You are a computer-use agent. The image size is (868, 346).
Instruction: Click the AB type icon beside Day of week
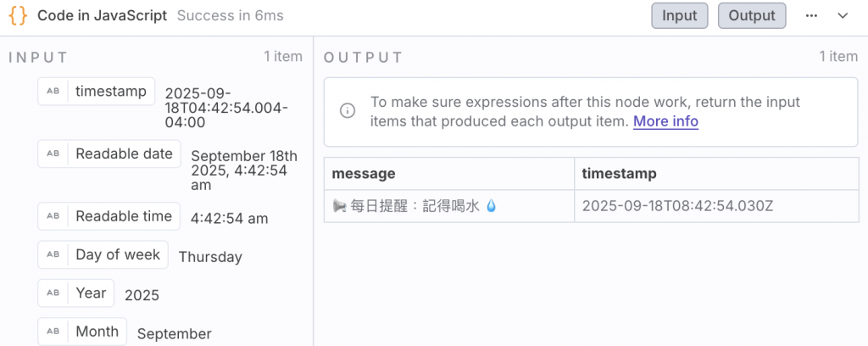click(x=53, y=254)
